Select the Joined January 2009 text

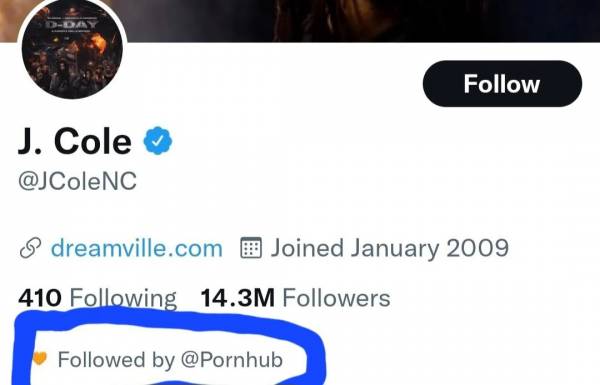coord(390,248)
